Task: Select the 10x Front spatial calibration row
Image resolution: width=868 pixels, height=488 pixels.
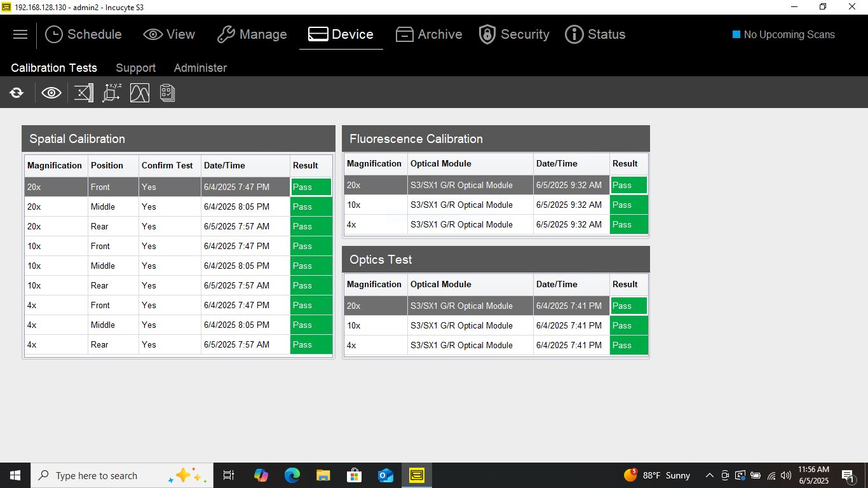Action: coord(179,246)
